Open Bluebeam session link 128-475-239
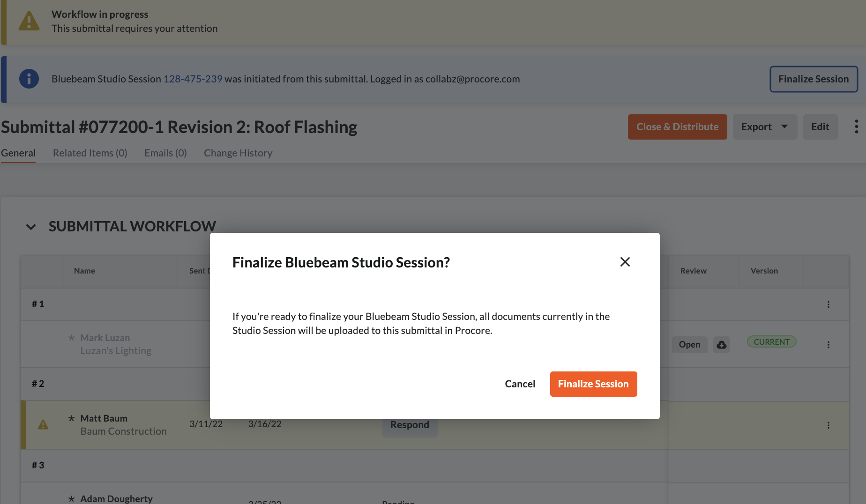This screenshot has width=866, height=504. (193, 79)
